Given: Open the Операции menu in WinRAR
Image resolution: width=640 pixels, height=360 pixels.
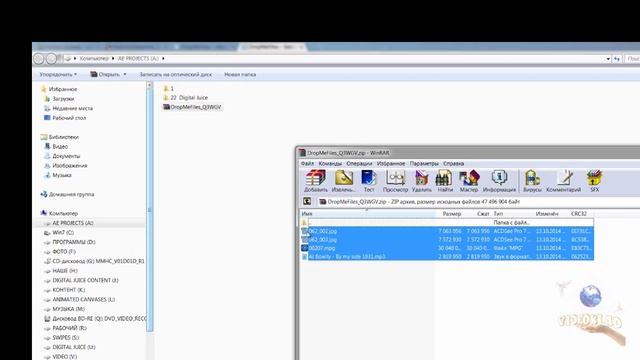Looking at the screenshot, I should pyautogui.click(x=359, y=164).
